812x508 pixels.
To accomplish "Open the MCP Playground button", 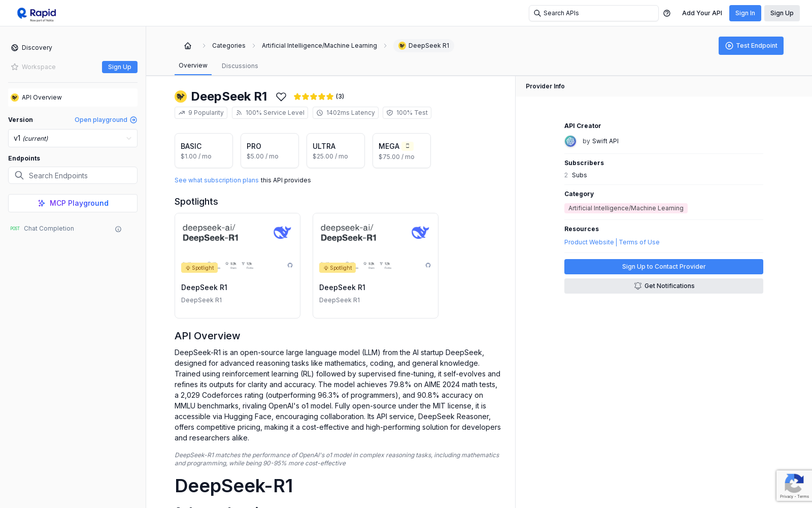I will 73,203.
